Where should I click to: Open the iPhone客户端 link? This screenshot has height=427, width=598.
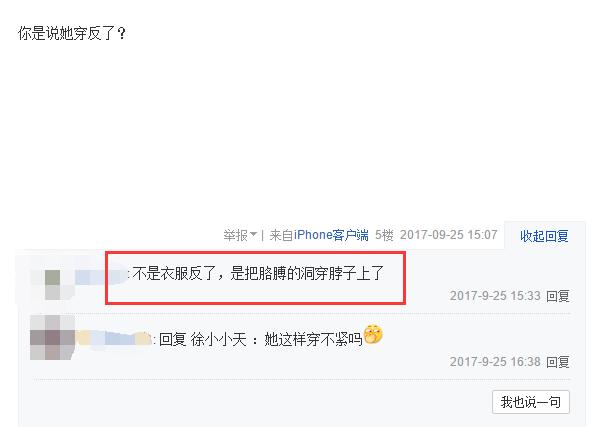331,235
